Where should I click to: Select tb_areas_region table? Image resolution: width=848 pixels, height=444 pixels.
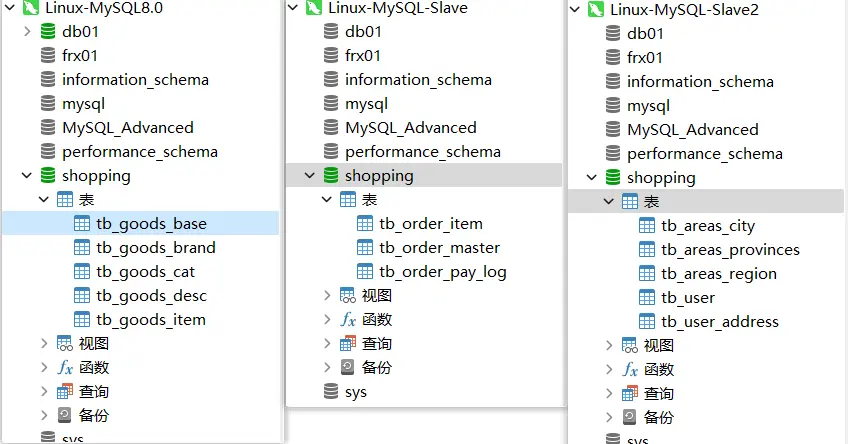[719, 274]
